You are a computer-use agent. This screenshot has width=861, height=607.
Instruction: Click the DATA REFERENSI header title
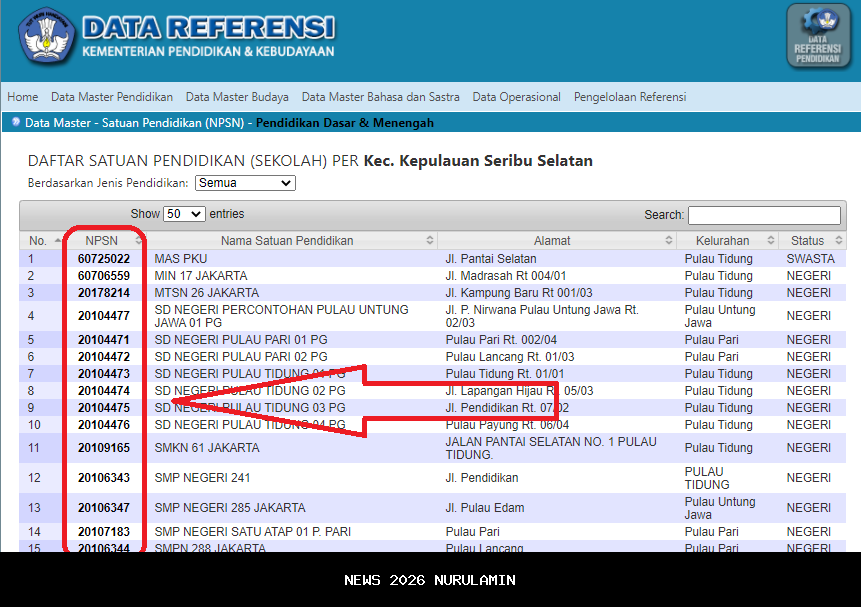click(209, 27)
